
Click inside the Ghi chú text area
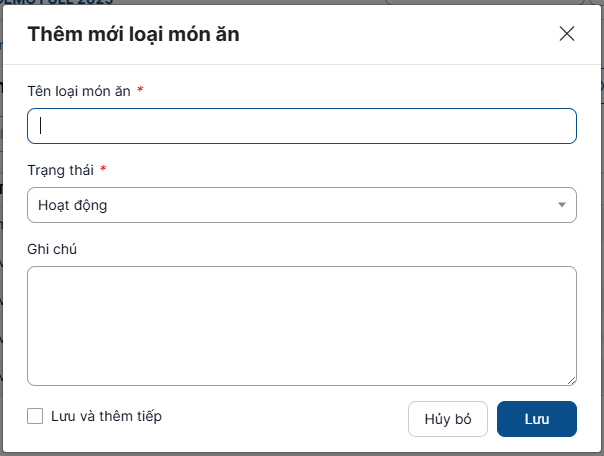[301, 325]
